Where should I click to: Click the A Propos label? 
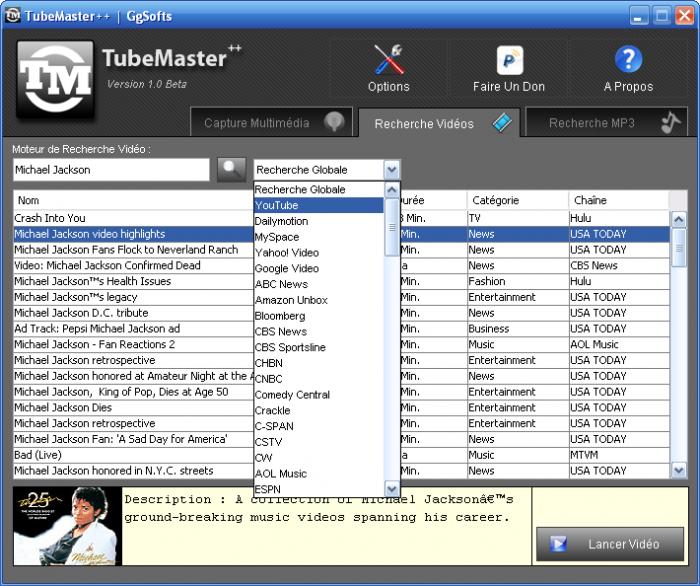tap(628, 87)
